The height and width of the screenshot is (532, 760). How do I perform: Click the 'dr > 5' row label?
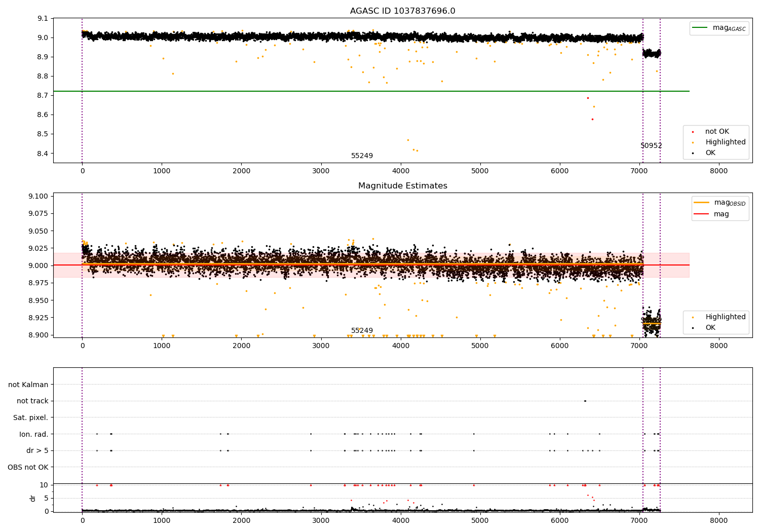click(x=37, y=450)
